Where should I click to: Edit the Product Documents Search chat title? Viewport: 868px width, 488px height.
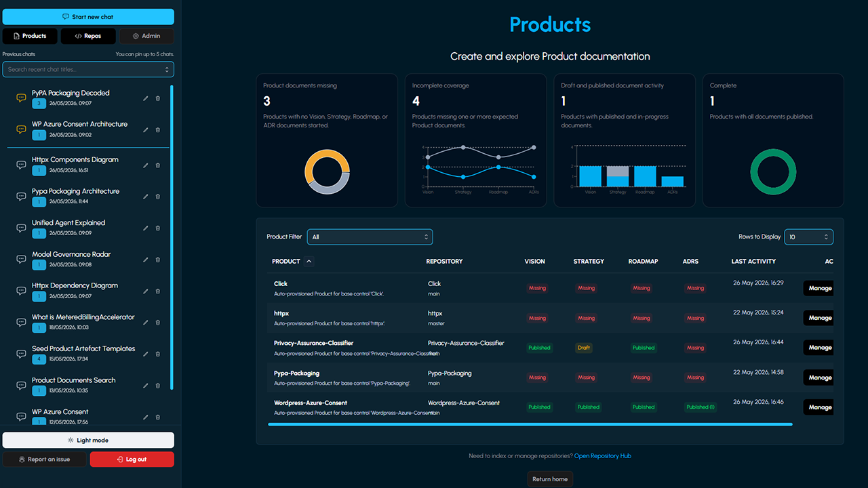click(146, 386)
